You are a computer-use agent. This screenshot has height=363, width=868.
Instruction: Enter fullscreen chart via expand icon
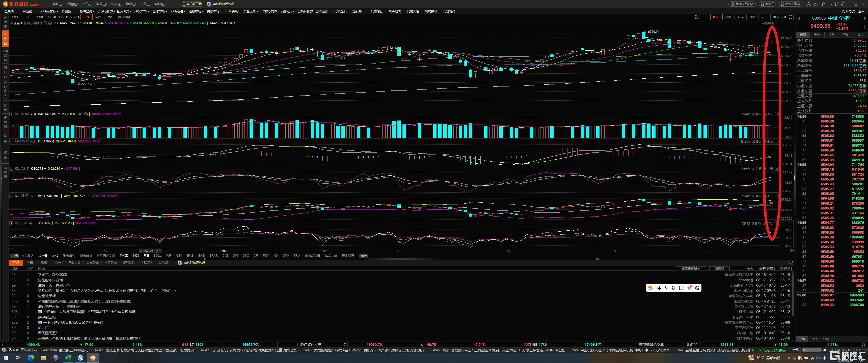791,17
